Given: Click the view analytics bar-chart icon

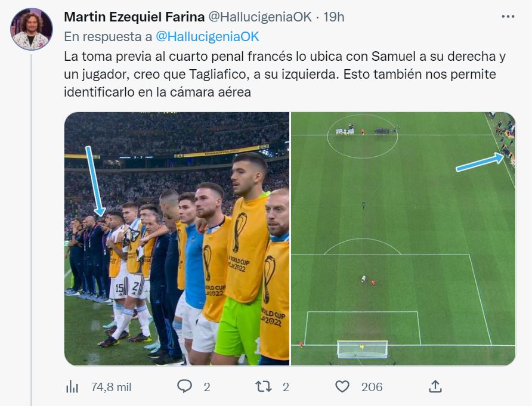Looking at the screenshot, I should pyautogui.click(x=72, y=387).
